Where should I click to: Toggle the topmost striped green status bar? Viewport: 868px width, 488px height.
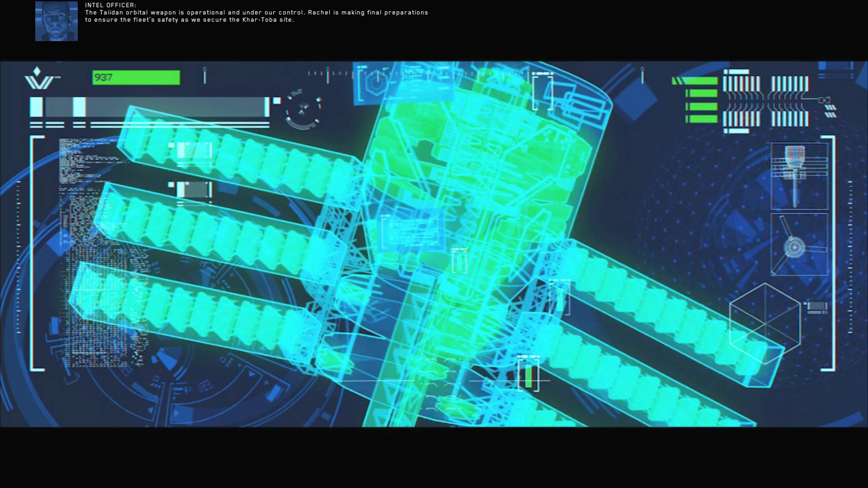click(x=695, y=81)
